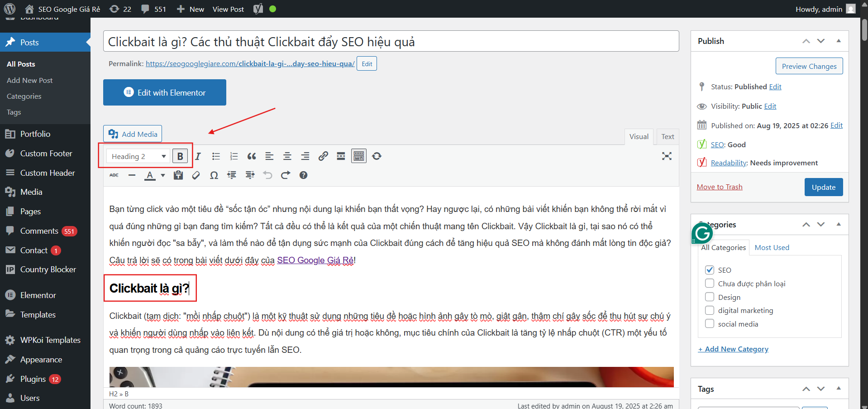Insert a numbered list
This screenshot has width=868, height=409.
coord(234,156)
